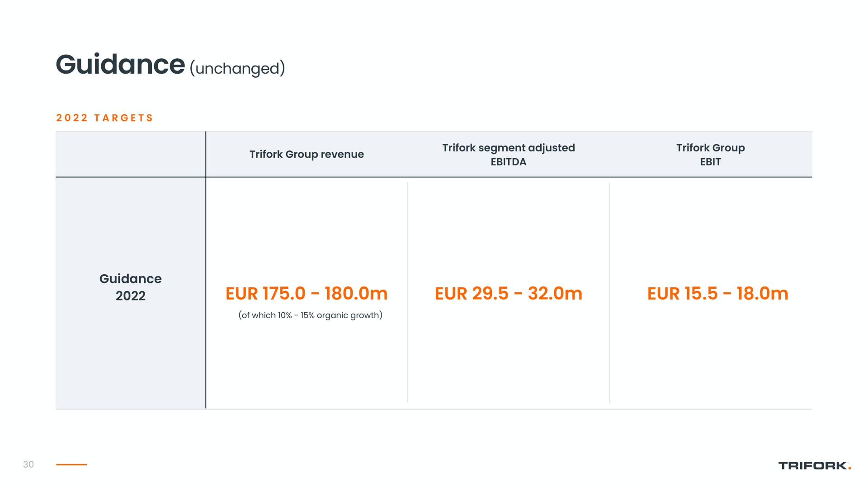Viewport: 868px width, 488px height.
Task: Click the empty top-left table header cell
Action: (130, 155)
